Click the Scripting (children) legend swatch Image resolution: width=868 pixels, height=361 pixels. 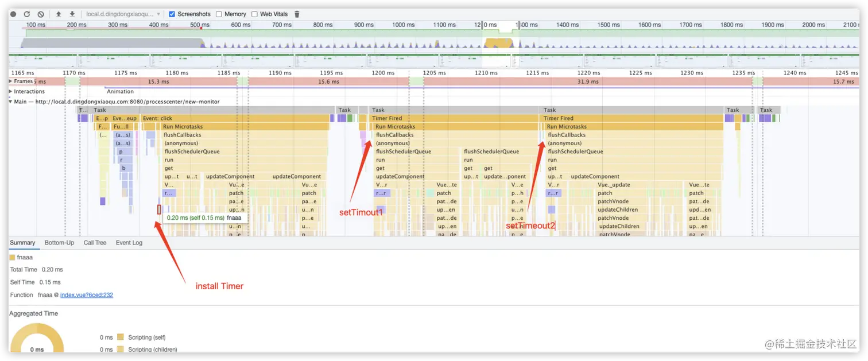pos(121,350)
